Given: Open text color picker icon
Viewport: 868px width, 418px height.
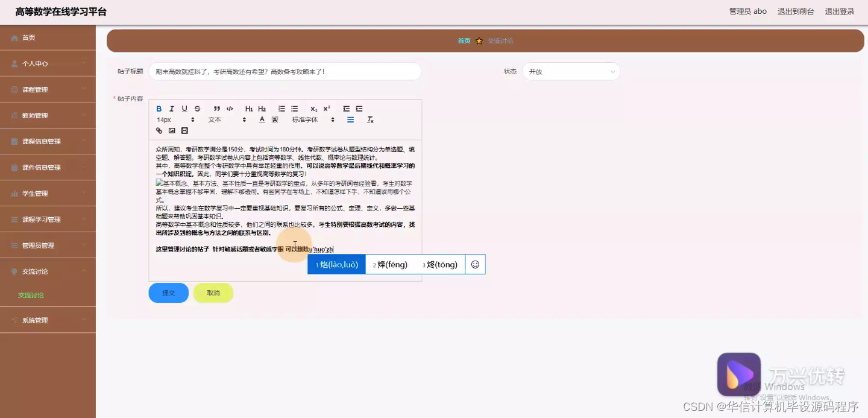Looking at the screenshot, I should [x=262, y=119].
